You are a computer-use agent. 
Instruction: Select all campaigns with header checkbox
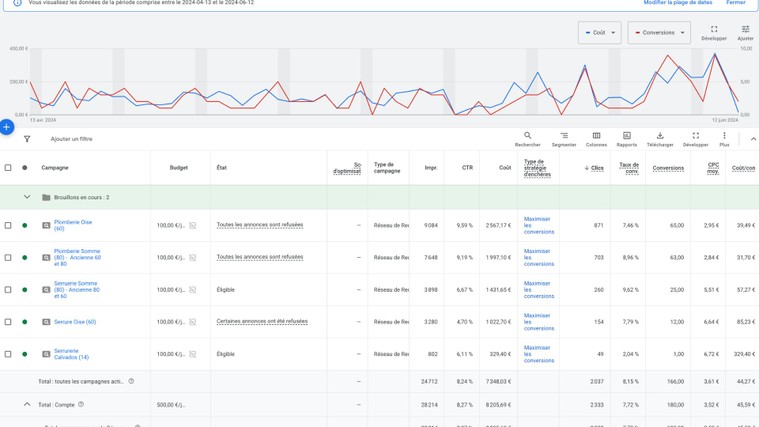8,168
